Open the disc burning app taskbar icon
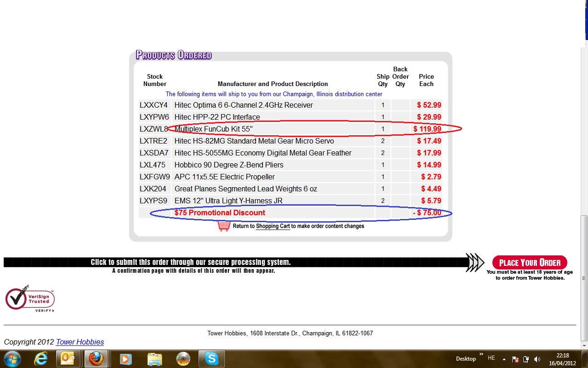The width and height of the screenshot is (588, 368). (183, 358)
